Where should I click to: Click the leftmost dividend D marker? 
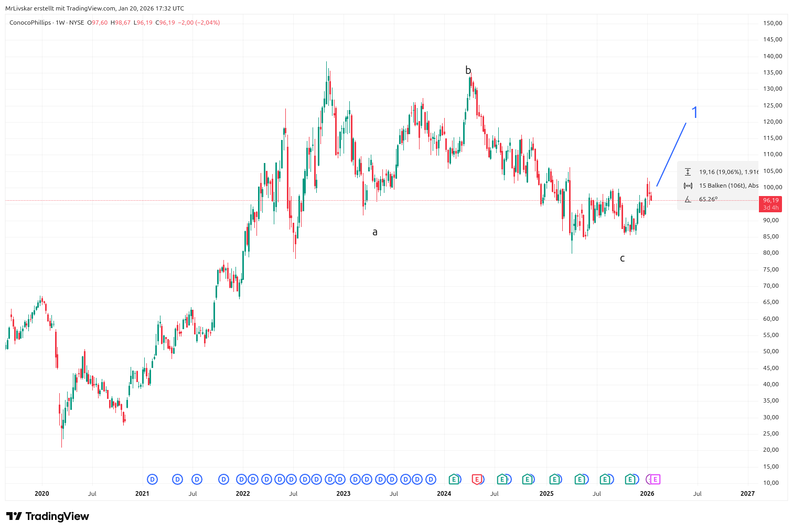[x=153, y=479]
